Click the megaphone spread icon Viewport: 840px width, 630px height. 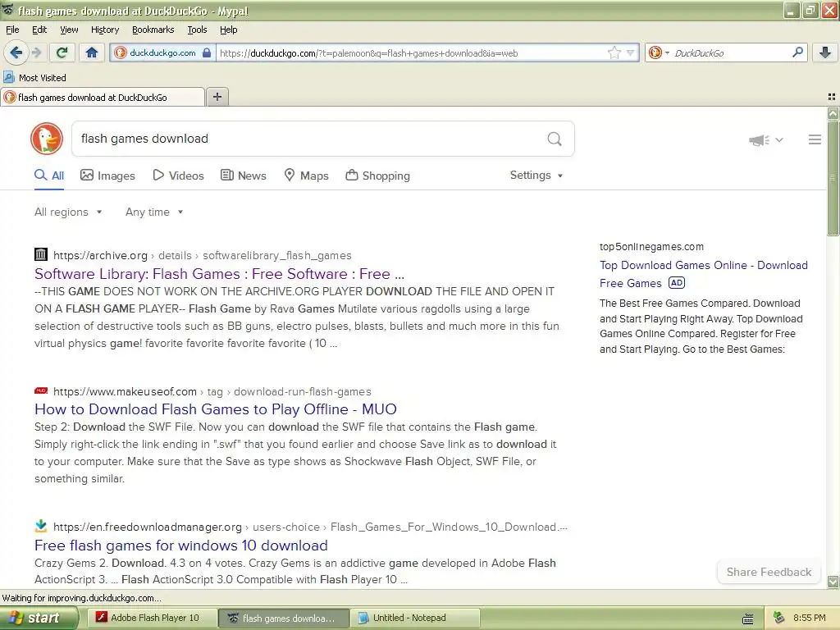click(x=759, y=140)
